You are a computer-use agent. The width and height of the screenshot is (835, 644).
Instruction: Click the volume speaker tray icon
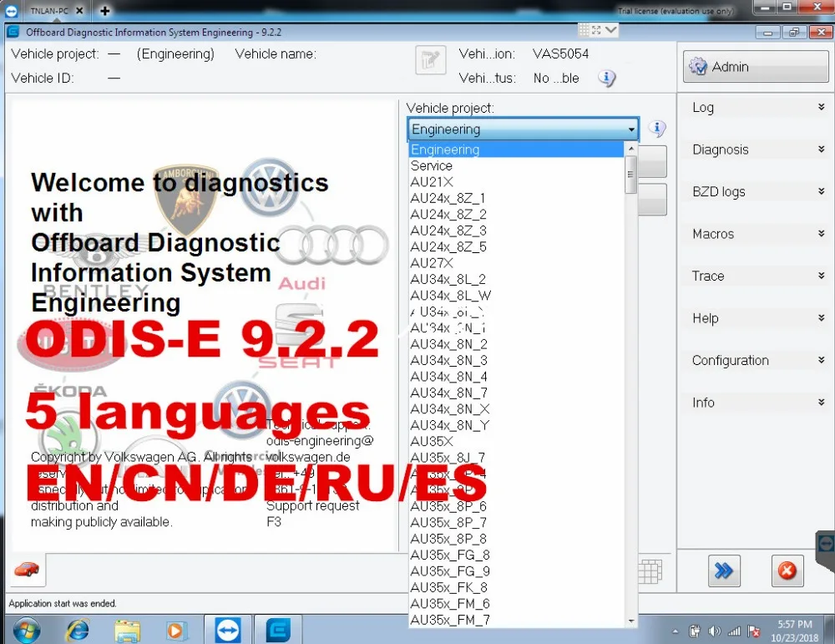[714, 631]
